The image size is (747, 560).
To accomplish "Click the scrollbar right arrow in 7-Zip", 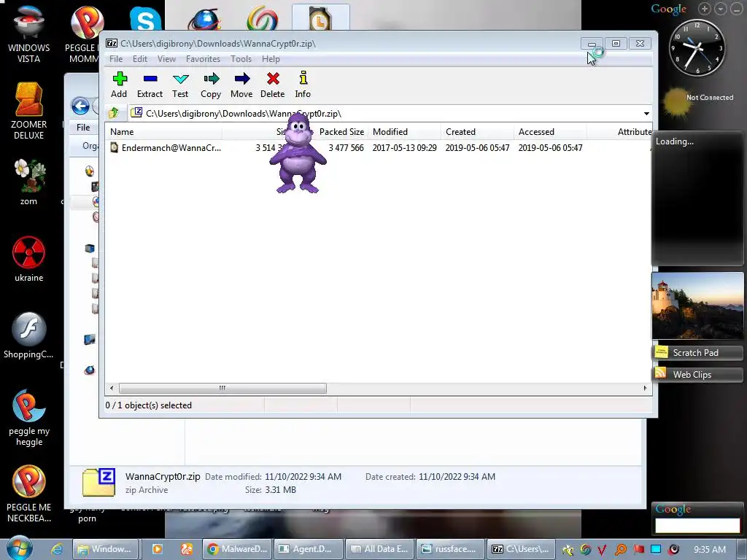I will [645, 388].
